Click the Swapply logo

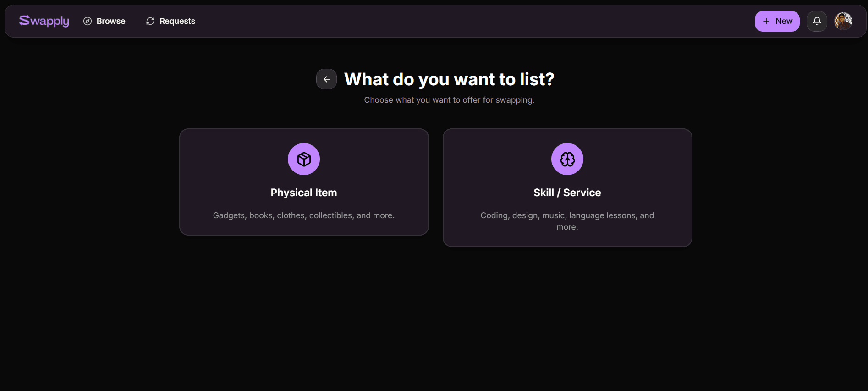coord(44,21)
